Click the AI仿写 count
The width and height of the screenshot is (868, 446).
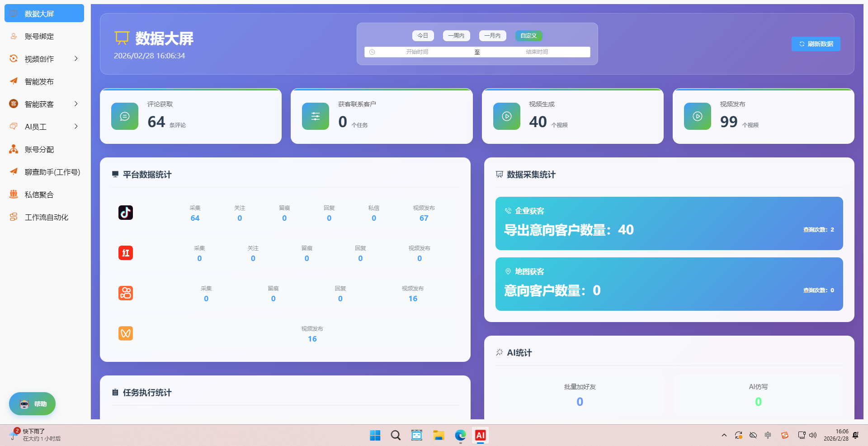click(x=758, y=402)
